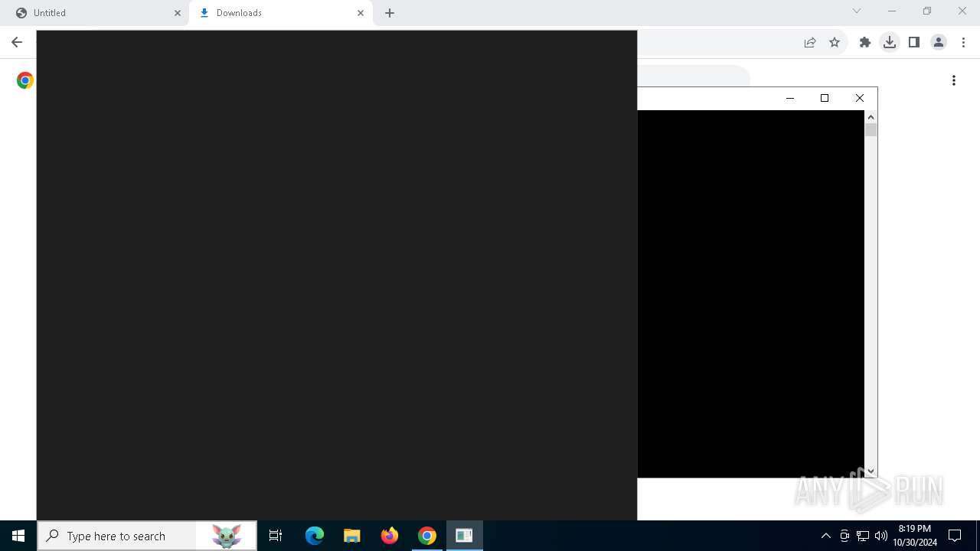Go back to previous page

(17, 43)
